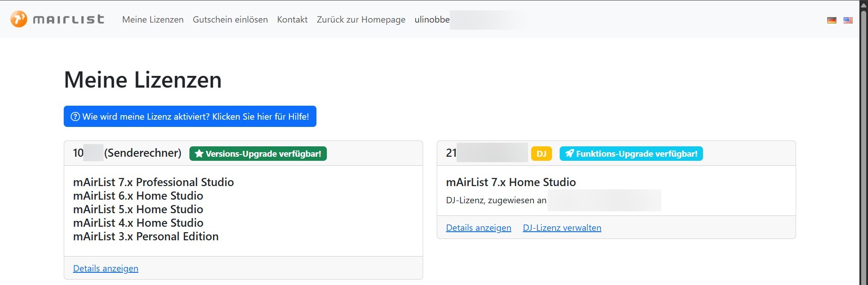The width and height of the screenshot is (868, 285).
Task: Click the mAirList 7.x Professional Studio text
Action: [154, 182]
